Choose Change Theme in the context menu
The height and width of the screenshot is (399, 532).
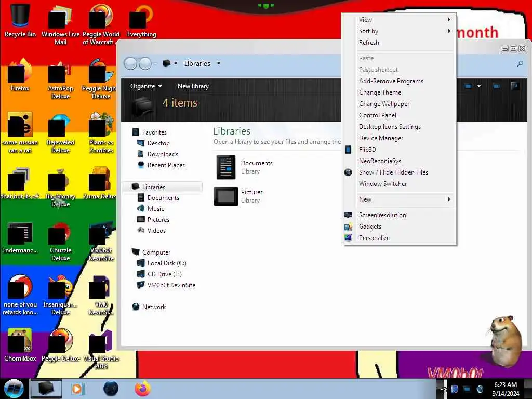tap(398, 92)
